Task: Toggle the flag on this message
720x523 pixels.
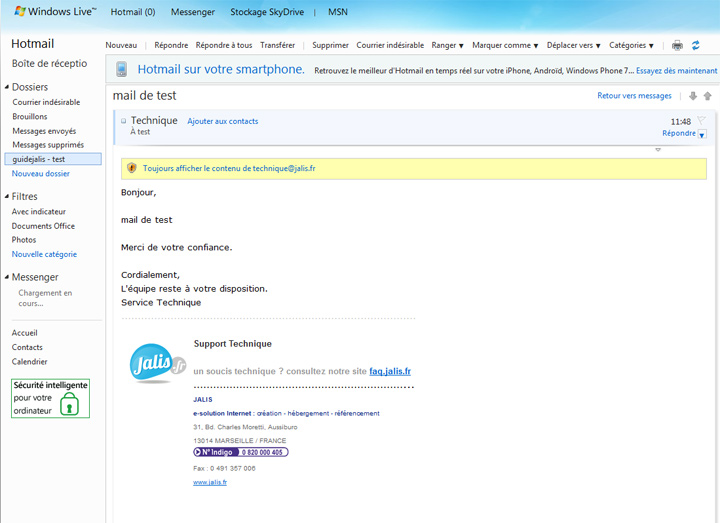Action: tap(701, 120)
